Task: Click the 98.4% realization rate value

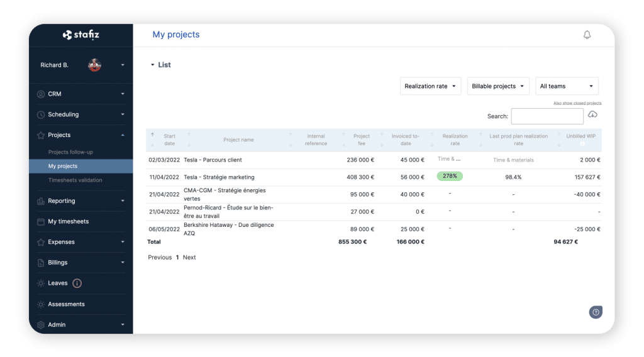Action: coord(513,177)
